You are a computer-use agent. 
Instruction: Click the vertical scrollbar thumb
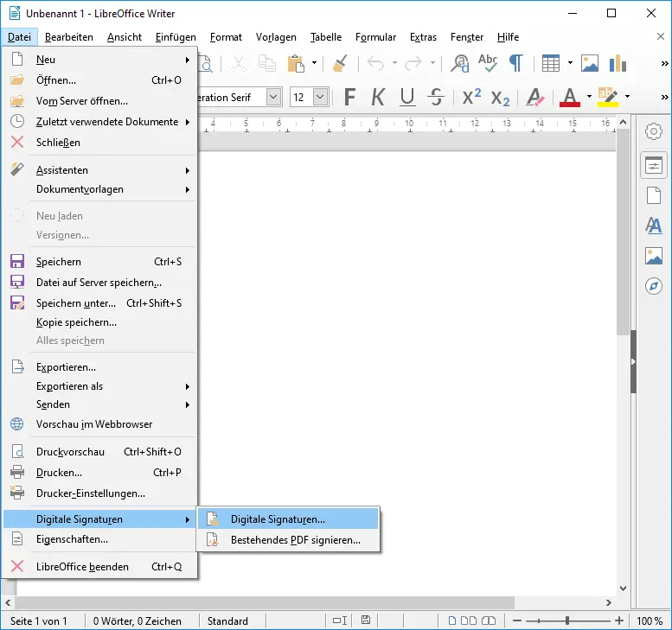[623, 232]
